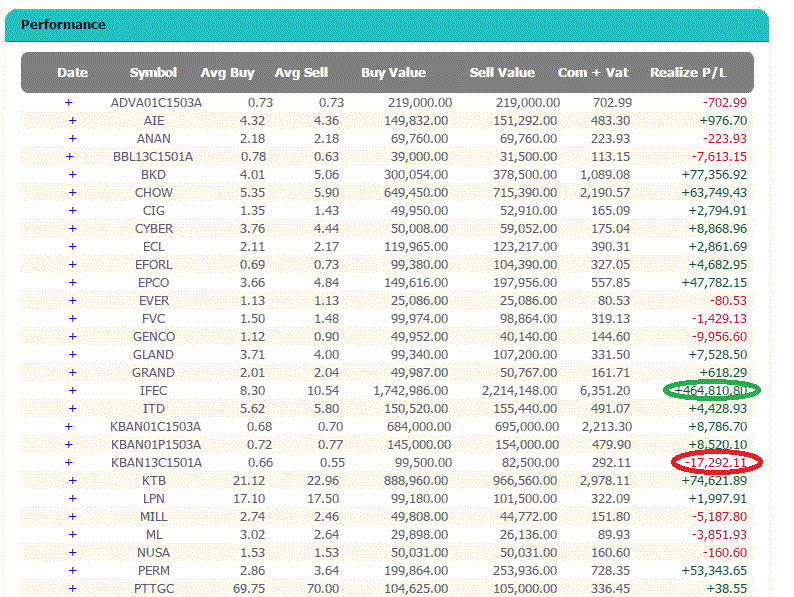Click the Com + Vat column header
This screenshot has height=597, width=794.
point(593,72)
